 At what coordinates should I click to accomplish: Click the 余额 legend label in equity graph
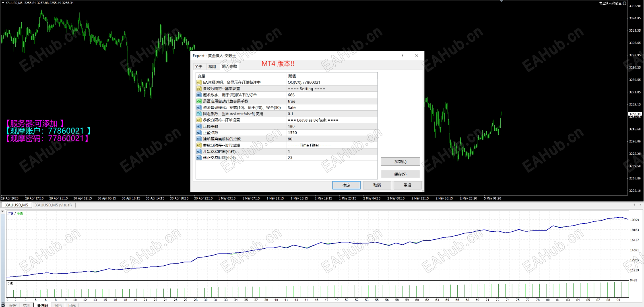[x=10, y=214]
